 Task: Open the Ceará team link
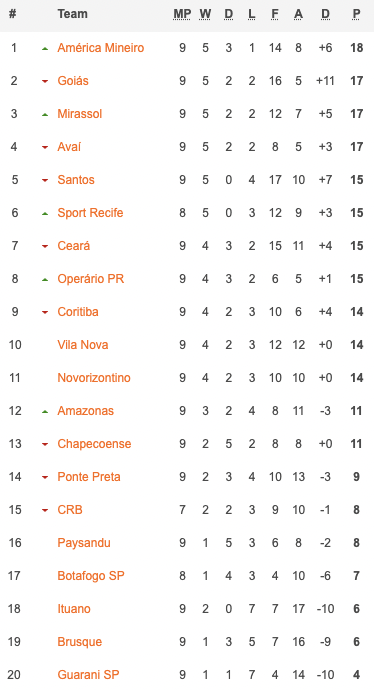[x=73, y=246]
